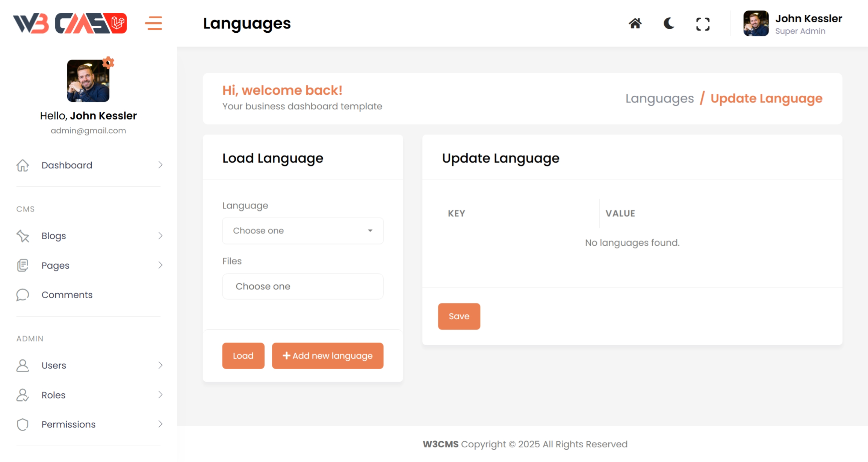Click the Roles user icon in sidebar
The height and width of the screenshot is (462, 868).
click(x=23, y=395)
